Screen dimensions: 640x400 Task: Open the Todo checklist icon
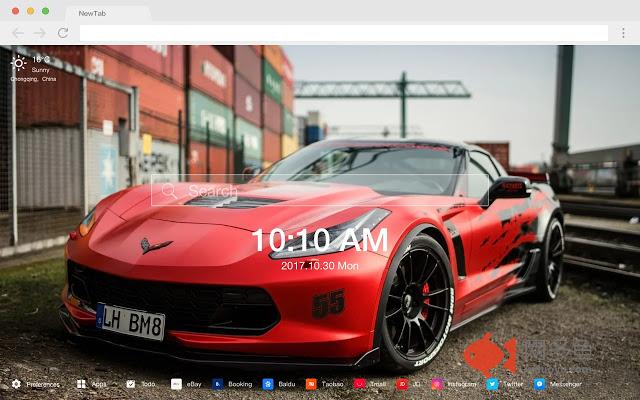click(x=131, y=384)
